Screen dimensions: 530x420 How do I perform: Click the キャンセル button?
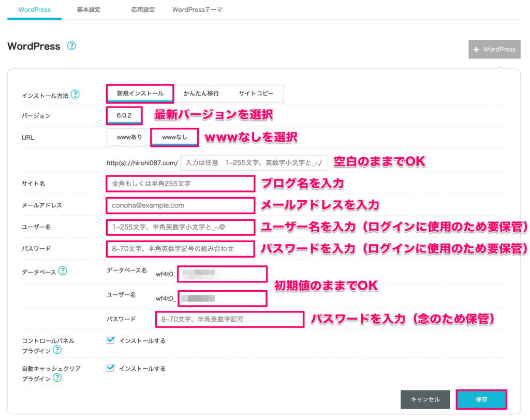tap(425, 399)
